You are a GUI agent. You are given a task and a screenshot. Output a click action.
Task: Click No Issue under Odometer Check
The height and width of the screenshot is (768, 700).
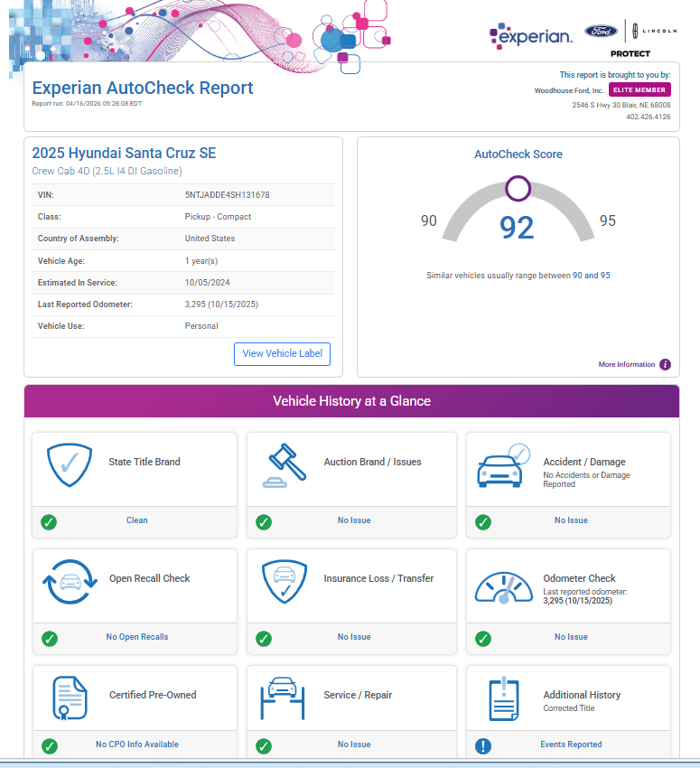click(x=571, y=637)
